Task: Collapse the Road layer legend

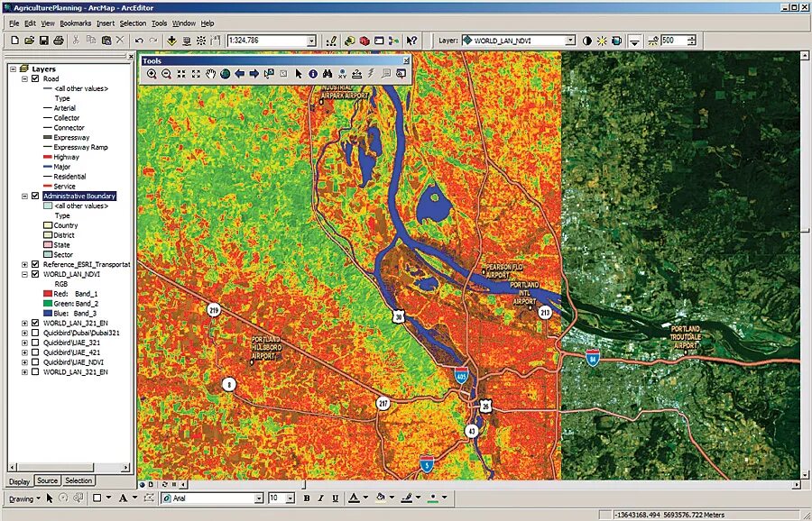Action: tap(24, 78)
